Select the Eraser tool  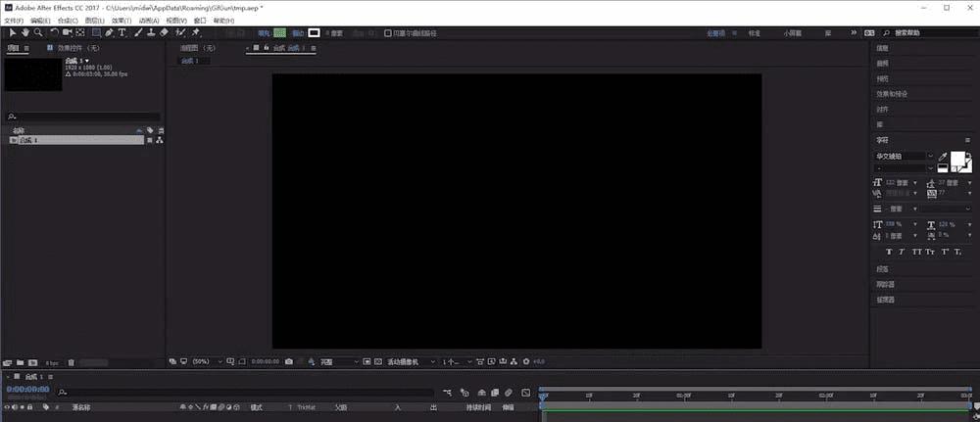pos(165,32)
